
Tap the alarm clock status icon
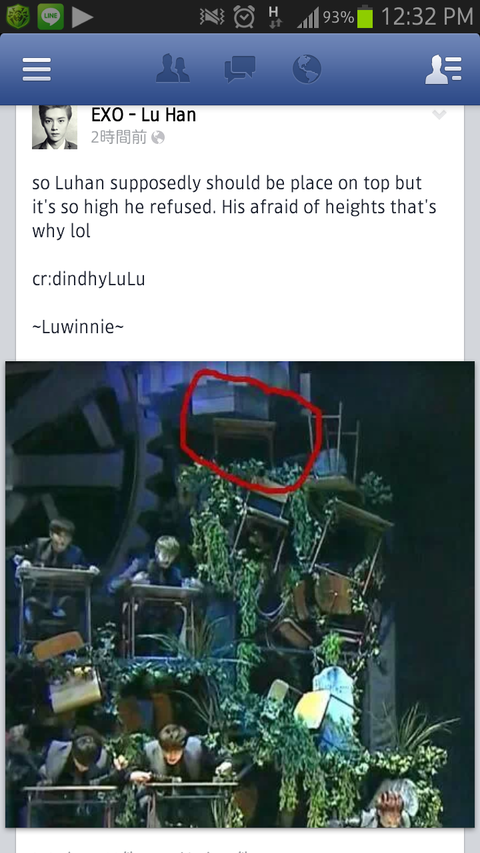point(244,17)
